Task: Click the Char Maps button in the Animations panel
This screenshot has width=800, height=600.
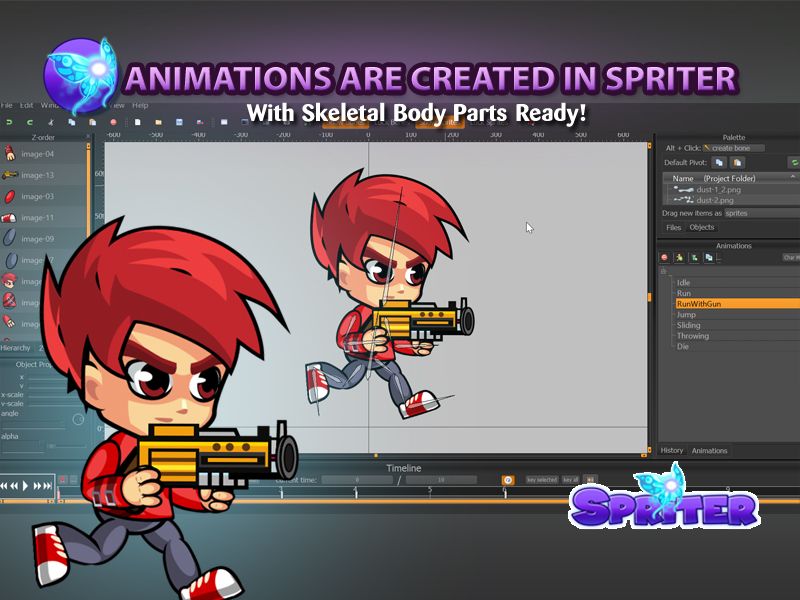Action: point(791,258)
